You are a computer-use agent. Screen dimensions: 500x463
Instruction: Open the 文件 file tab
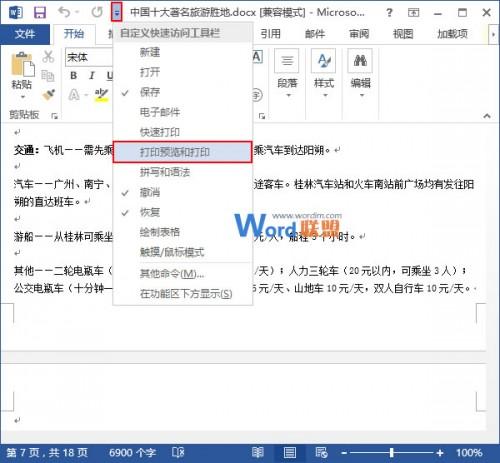click(25, 34)
